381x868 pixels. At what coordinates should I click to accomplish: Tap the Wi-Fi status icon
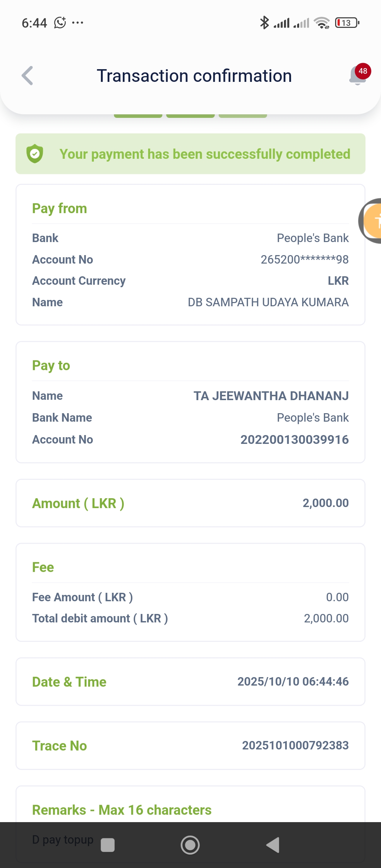click(322, 23)
